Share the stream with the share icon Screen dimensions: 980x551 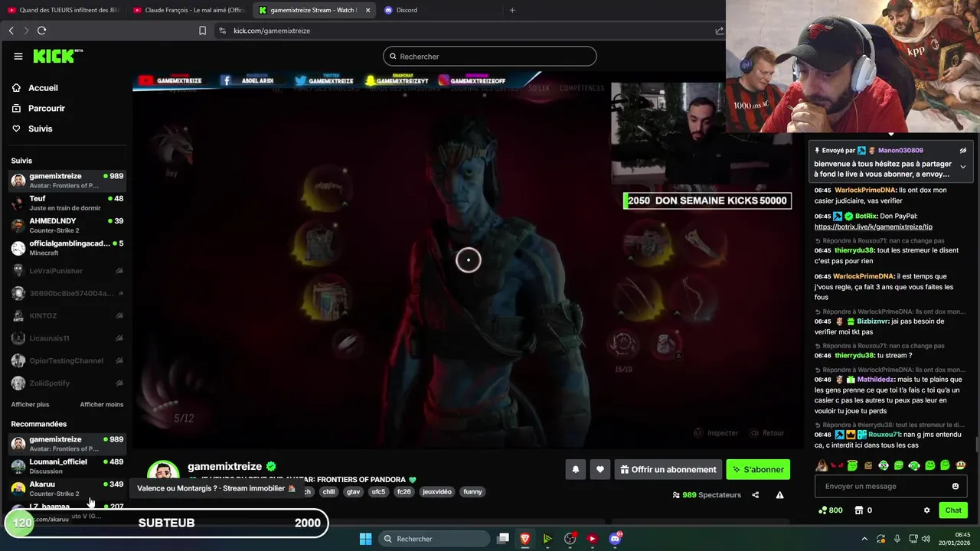[755, 495]
